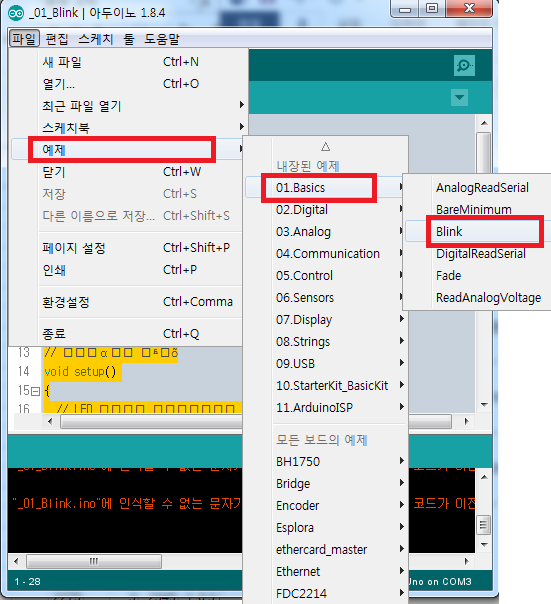This screenshot has height=604, width=551.
Task: Choose 열기... from the file menu
Action: coord(128,84)
